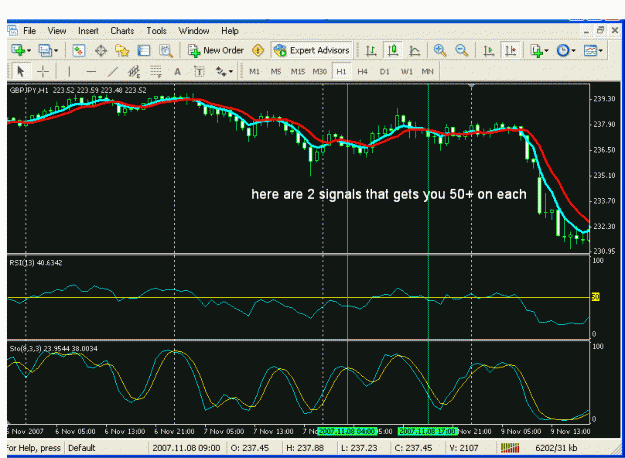Screen dimensions: 625x458
Task: Toggle chart Auto Scroll
Action: tap(489, 51)
